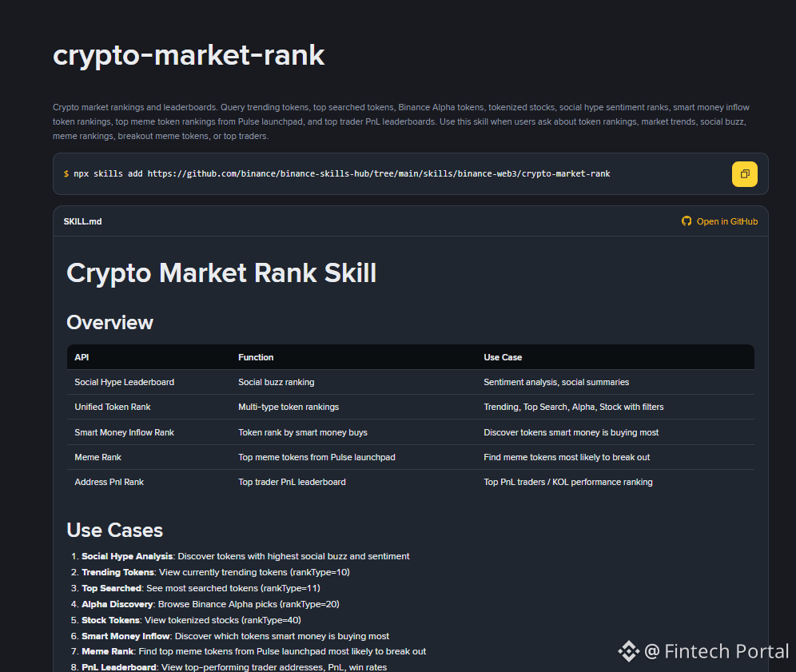Select the Meme Rank table cell
The height and width of the screenshot is (672, 796).
(98, 457)
